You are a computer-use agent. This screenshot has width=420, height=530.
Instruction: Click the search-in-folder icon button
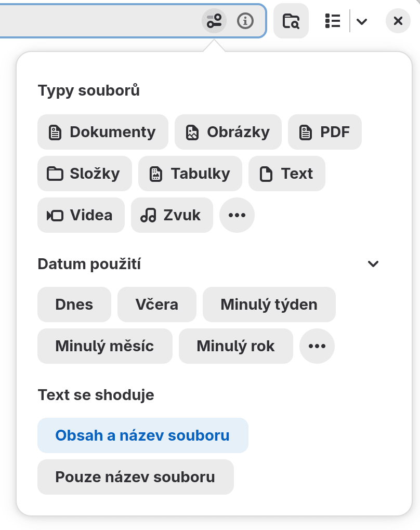[291, 21]
